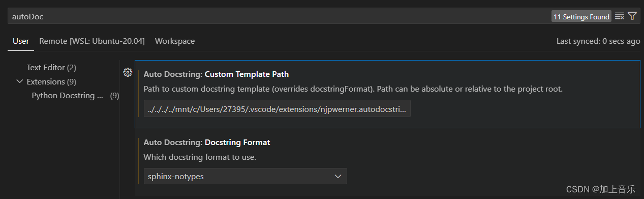The height and width of the screenshot is (199, 644).
Task: Select the Docstring Format setting title
Action: tap(207, 143)
